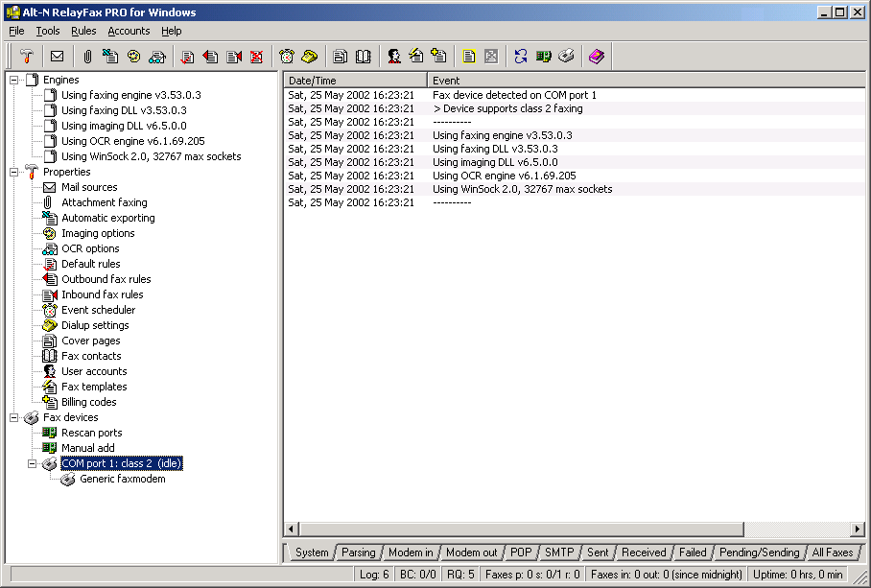Open Event scheduler via alarm clock toolbar icon
This screenshot has width=871, height=588.
(287, 57)
